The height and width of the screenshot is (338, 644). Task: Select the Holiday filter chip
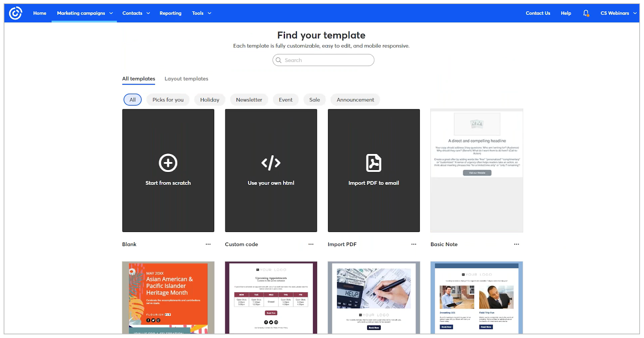pyautogui.click(x=210, y=100)
